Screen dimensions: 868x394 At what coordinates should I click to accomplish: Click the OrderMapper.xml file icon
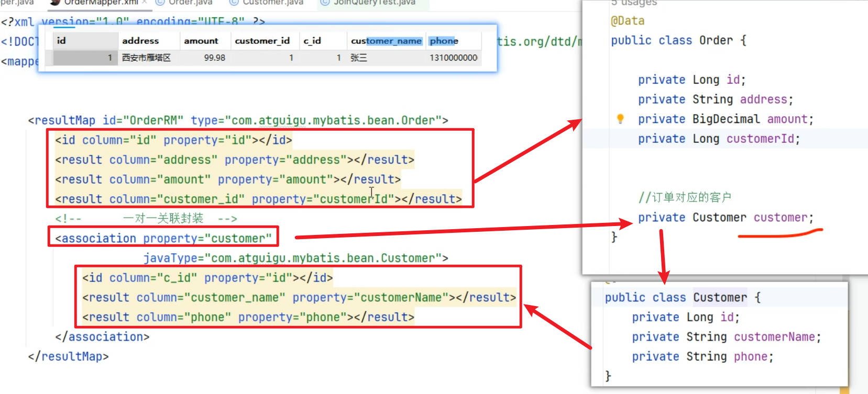[54, 2]
